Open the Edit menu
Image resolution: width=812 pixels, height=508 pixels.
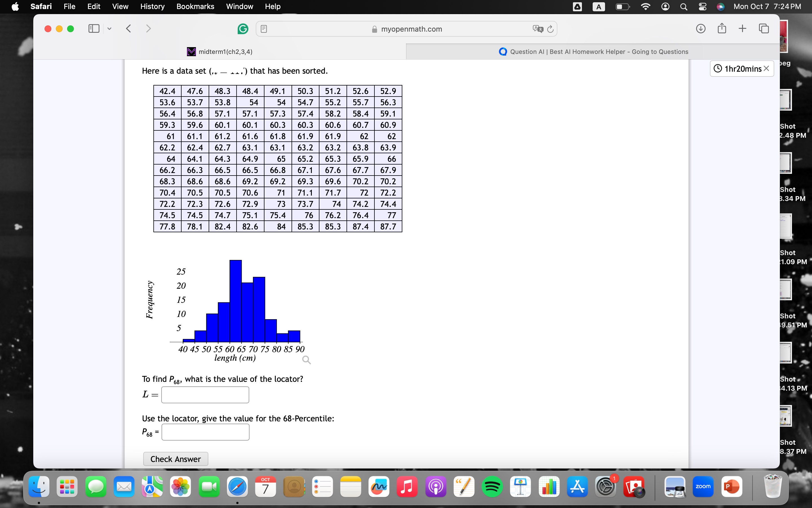pos(94,6)
